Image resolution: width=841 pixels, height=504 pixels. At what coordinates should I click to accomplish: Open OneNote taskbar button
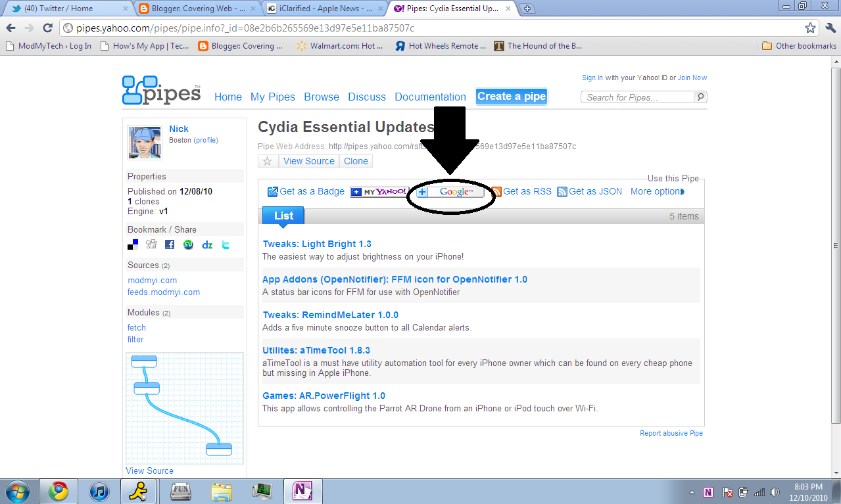[x=302, y=492]
